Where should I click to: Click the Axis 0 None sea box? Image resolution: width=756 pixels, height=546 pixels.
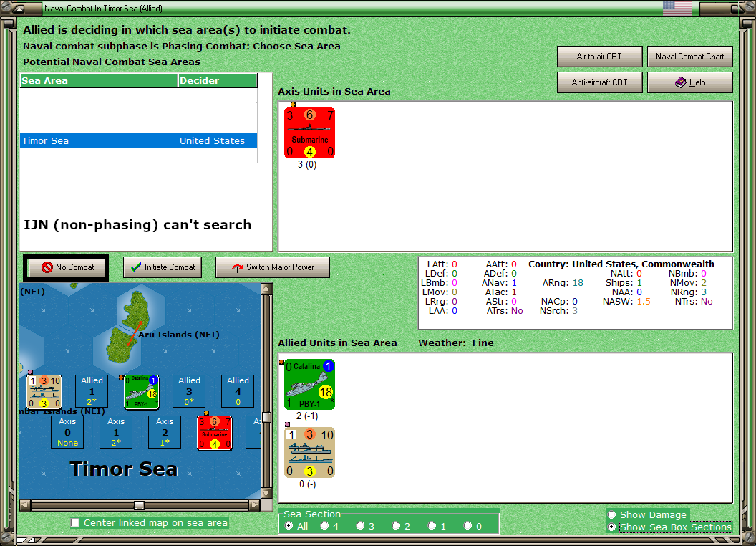tap(67, 432)
